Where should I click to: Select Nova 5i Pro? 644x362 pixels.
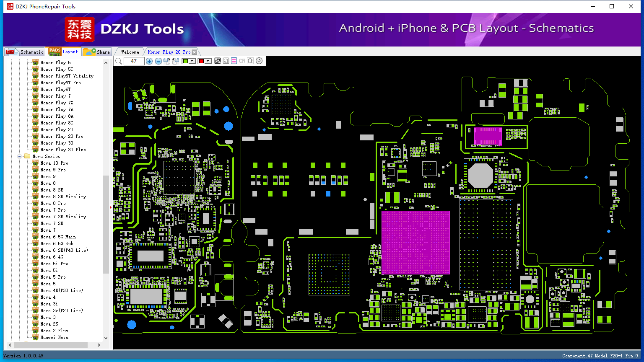point(54,264)
